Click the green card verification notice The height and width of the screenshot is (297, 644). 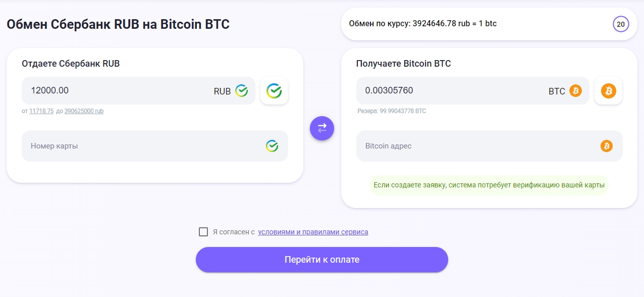pos(489,185)
